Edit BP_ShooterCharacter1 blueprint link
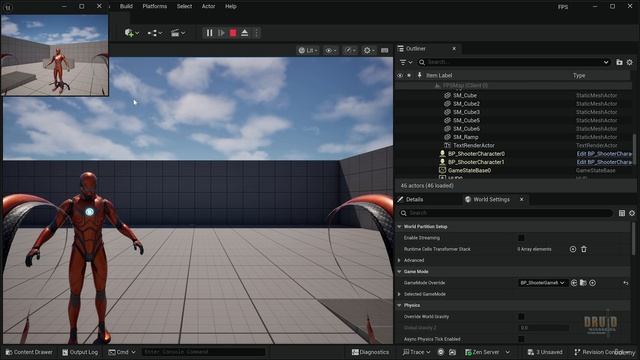The height and width of the screenshot is (360, 640). (x=604, y=162)
